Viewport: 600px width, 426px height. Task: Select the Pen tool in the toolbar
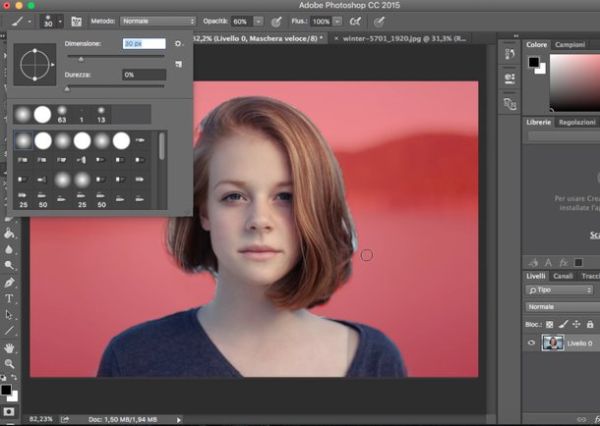[9, 282]
